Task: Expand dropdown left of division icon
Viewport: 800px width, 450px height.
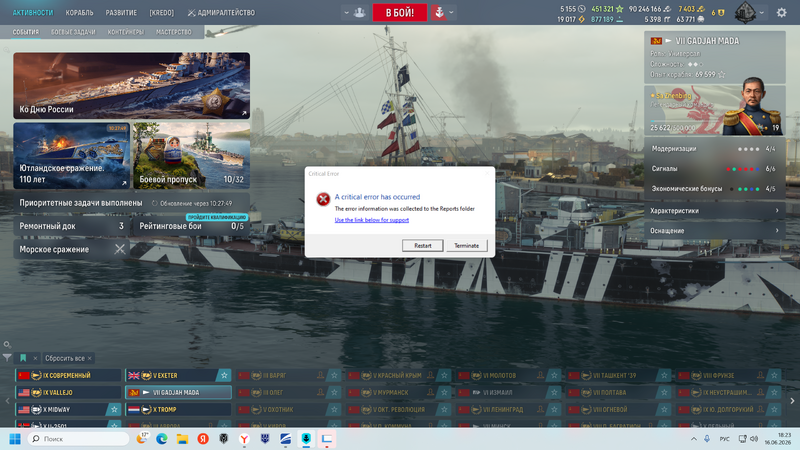Action: click(346, 13)
